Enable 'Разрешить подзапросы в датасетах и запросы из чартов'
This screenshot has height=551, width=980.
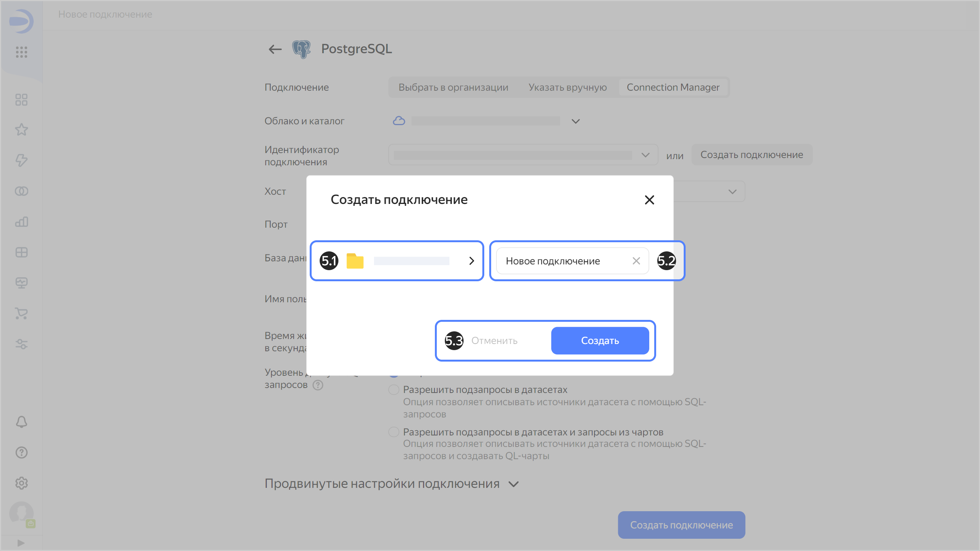[394, 432]
